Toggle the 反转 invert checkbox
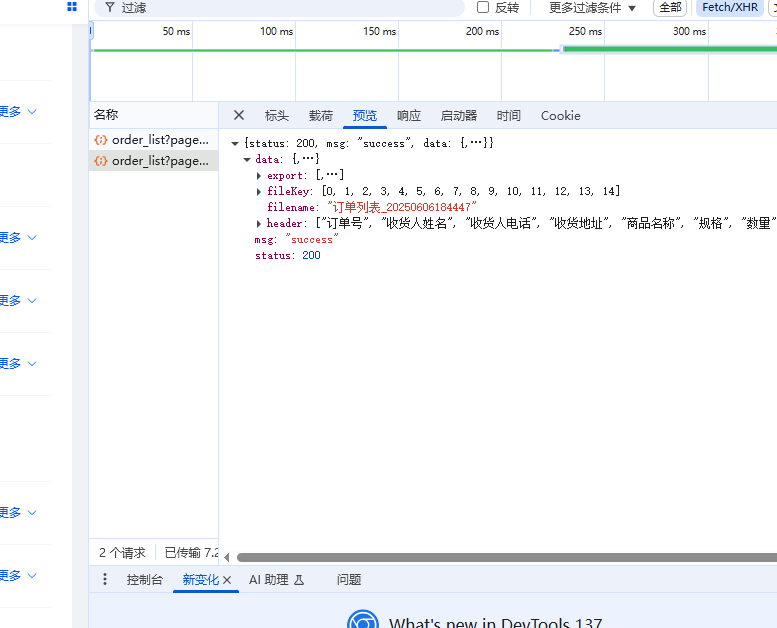 click(483, 7)
